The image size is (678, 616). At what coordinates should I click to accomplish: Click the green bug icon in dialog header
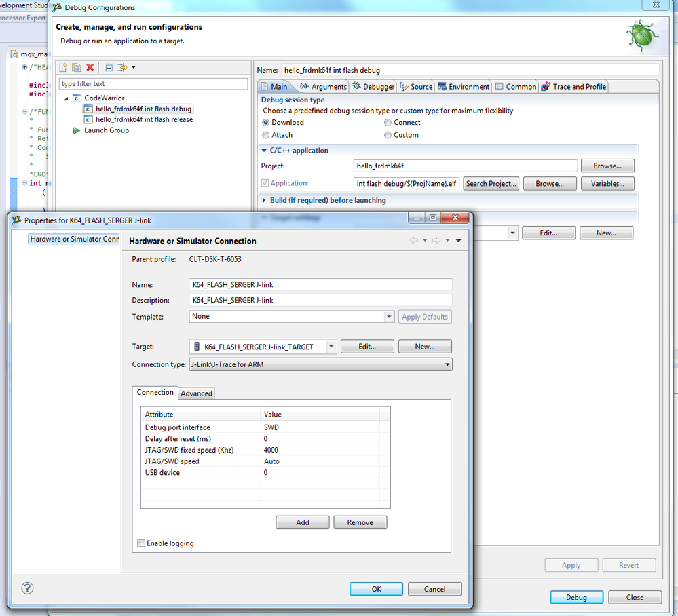point(641,35)
